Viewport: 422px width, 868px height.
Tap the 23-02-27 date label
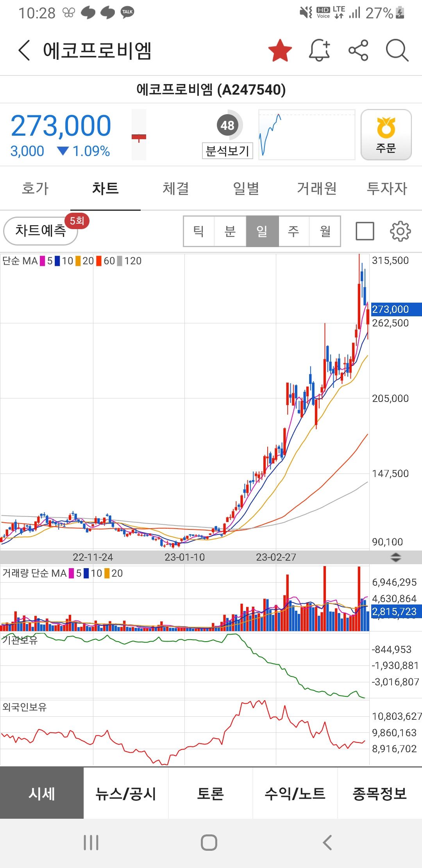[276, 557]
